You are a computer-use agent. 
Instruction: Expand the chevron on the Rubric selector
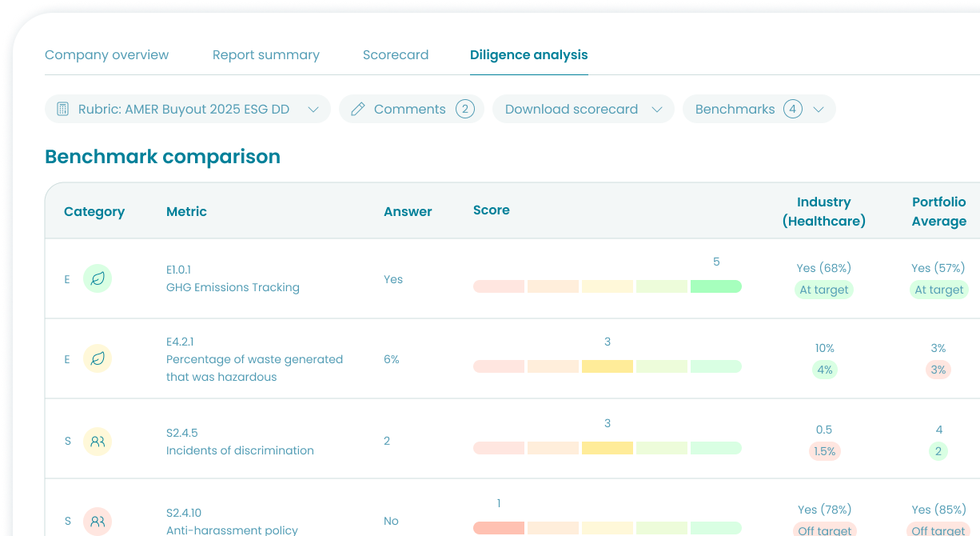(x=313, y=110)
